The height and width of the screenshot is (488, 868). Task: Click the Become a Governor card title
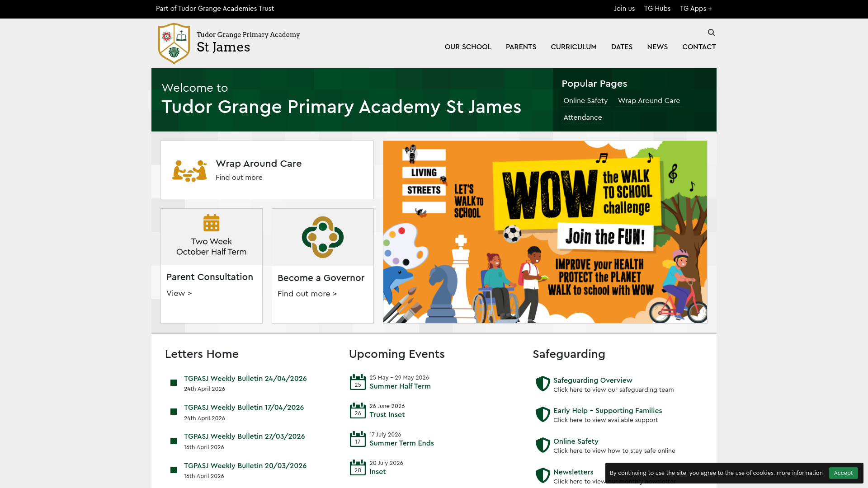(x=321, y=278)
